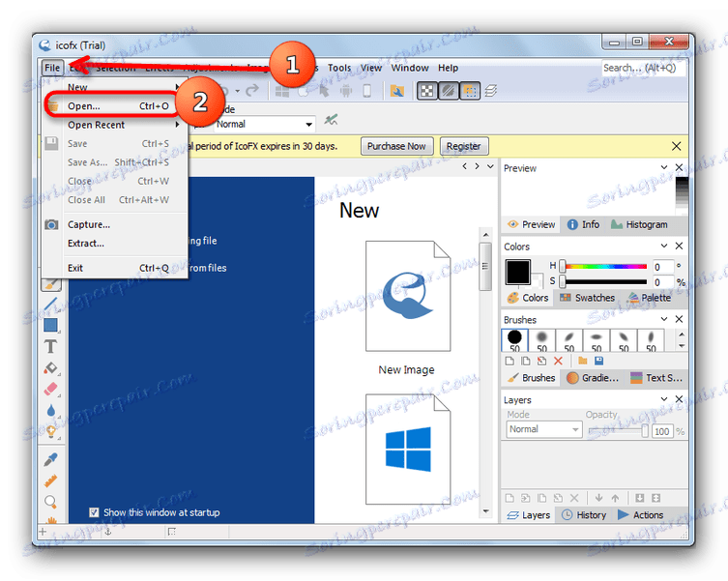Click the Android icon toolbar button
The image size is (728, 581).
(346, 91)
